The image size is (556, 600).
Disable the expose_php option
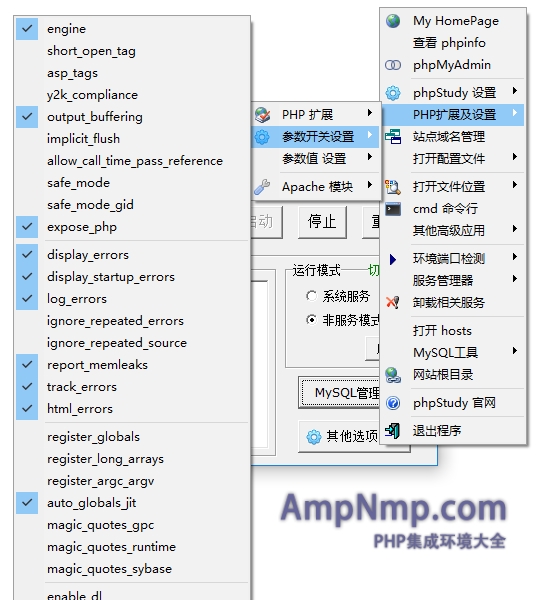(x=132, y=227)
